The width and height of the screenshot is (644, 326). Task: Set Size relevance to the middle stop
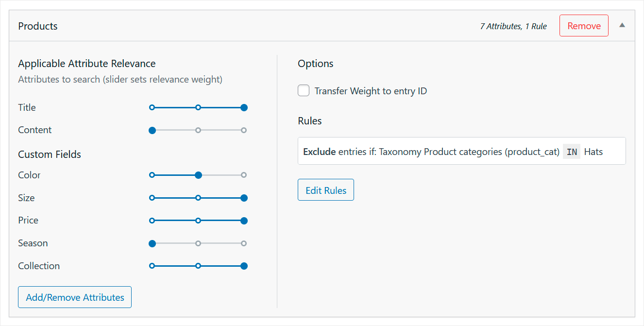[x=198, y=198]
